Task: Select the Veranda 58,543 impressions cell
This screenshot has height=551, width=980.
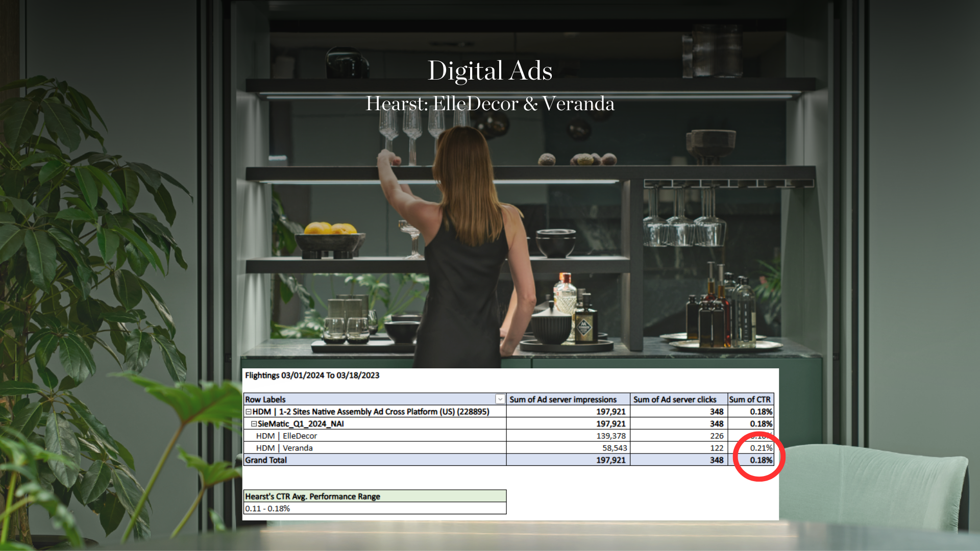Action: click(x=614, y=448)
